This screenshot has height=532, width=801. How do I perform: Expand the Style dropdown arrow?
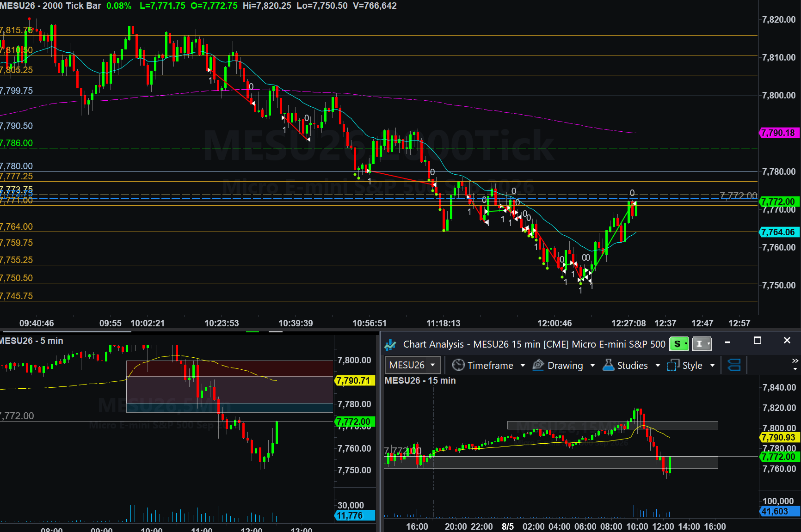[713, 366]
